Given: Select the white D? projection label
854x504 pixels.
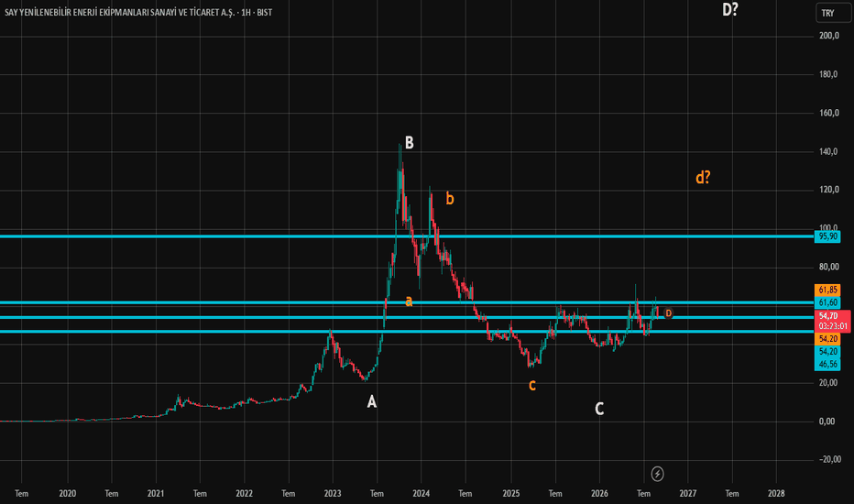Looking at the screenshot, I should [x=730, y=9].
